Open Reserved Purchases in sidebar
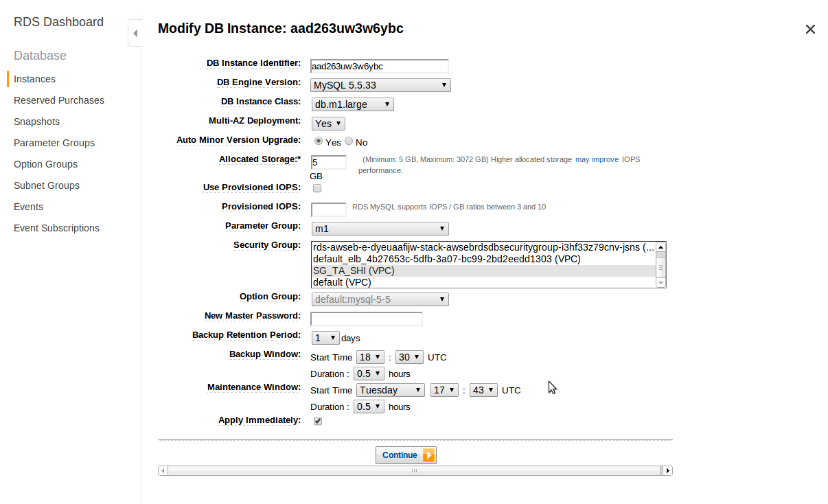Image resolution: width=828 pixels, height=504 pixels. click(x=59, y=100)
